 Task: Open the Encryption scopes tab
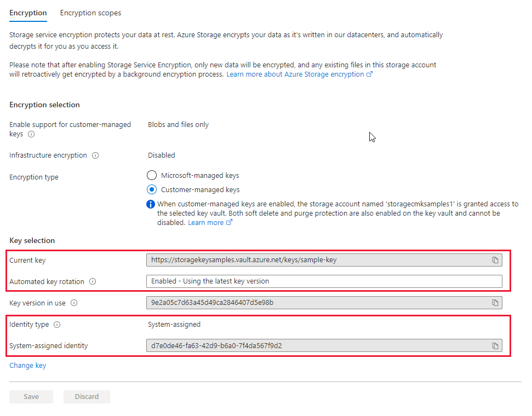pyautogui.click(x=90, y=13)
